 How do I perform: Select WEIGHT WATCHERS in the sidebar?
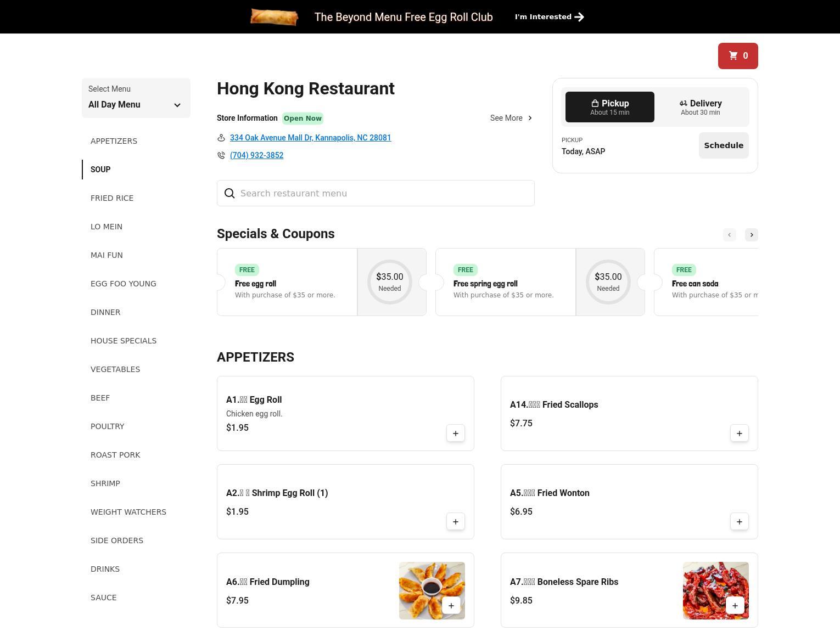(x=128, y=512)
